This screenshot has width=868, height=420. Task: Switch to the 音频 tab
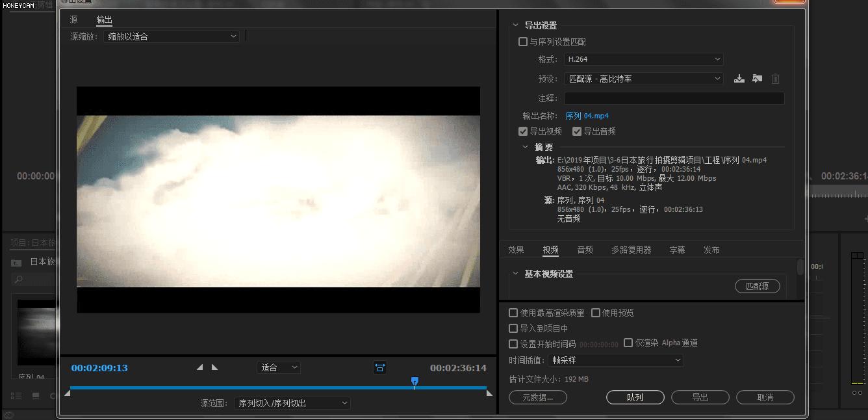coord(584,249)
